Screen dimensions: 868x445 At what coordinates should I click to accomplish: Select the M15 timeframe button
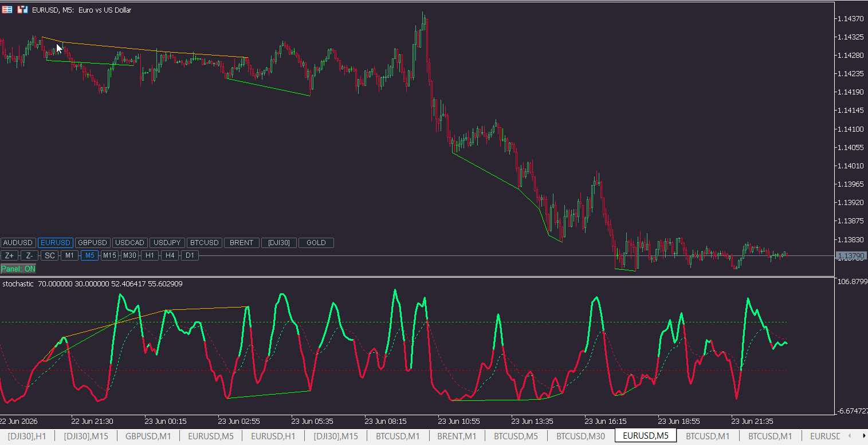click(x=109, y=255)
